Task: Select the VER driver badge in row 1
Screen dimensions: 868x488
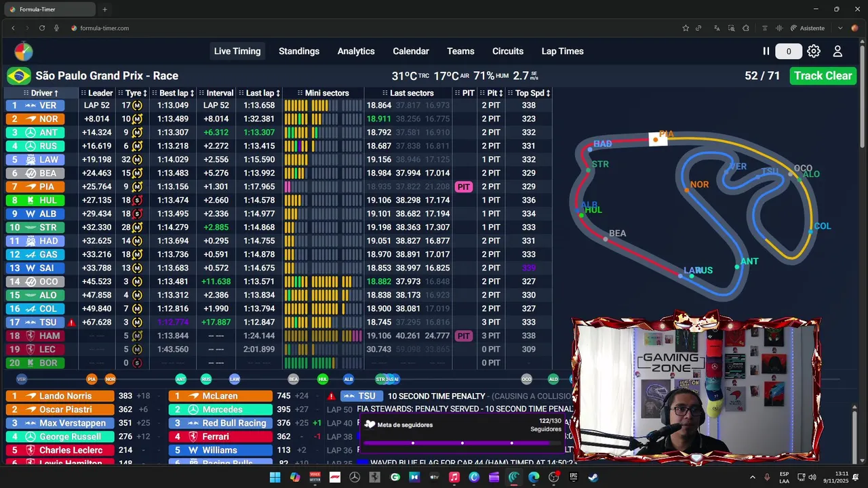Action: 35,105
